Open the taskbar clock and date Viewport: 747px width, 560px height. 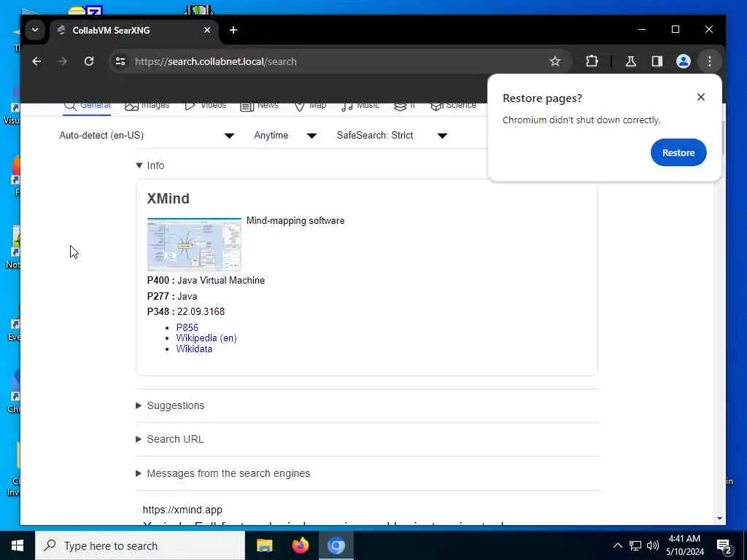(x=684, y=545)
